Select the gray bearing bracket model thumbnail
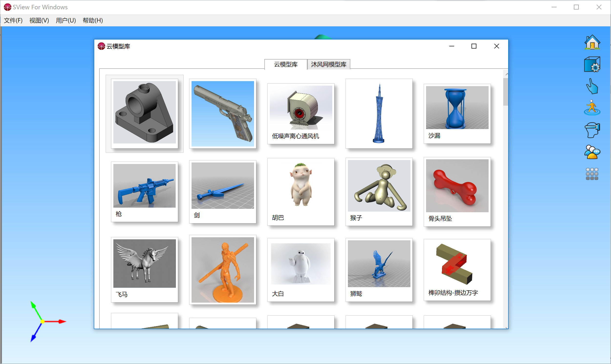 pyautogui.click(x=144, y=113)
